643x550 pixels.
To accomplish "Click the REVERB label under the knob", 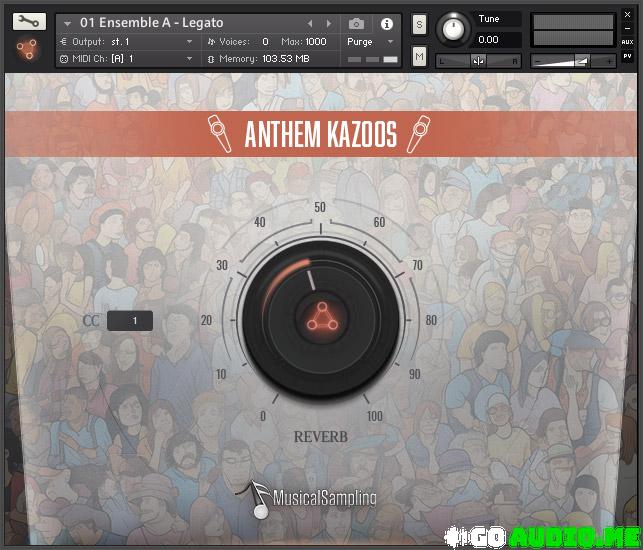I will pos(321,437).
